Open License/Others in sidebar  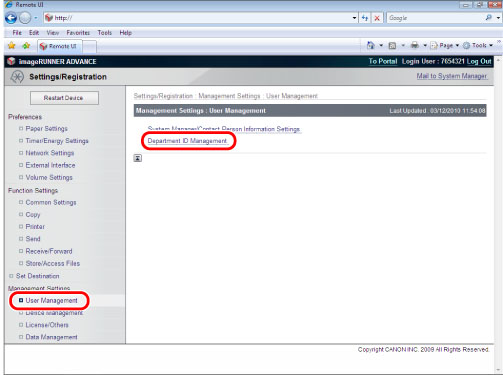pos(47,325)
